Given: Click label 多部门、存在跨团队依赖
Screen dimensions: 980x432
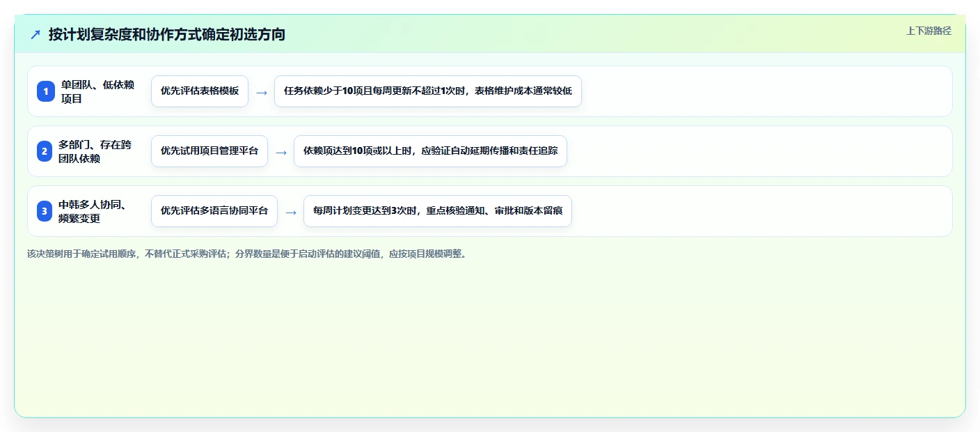Looking at the screenshot, I should coord(95,151).
